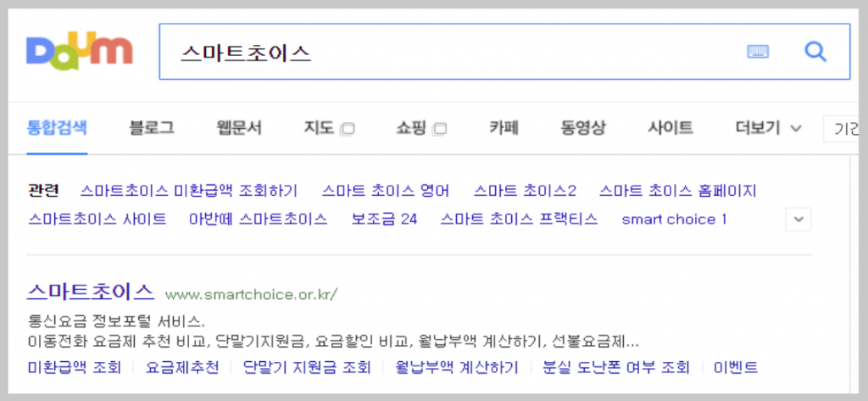
Task: Open related search 스마트초이스 사이트
Action: [x=97, y=220]
